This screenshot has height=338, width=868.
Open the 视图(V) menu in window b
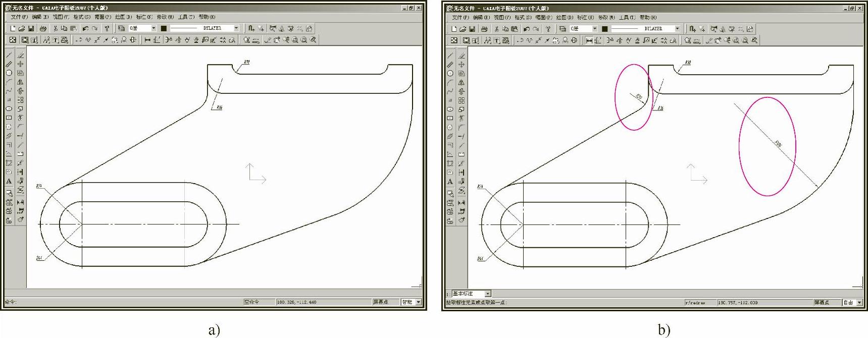pyautogui.click(x=502, y=18)
